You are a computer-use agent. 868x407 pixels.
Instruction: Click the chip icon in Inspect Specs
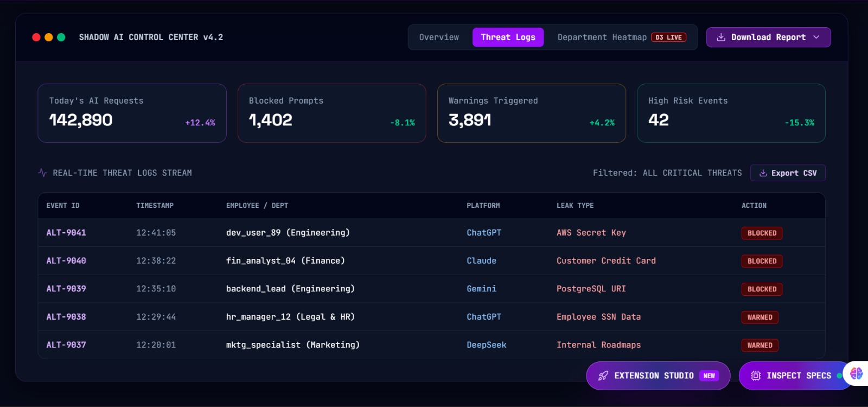(756, 376)
